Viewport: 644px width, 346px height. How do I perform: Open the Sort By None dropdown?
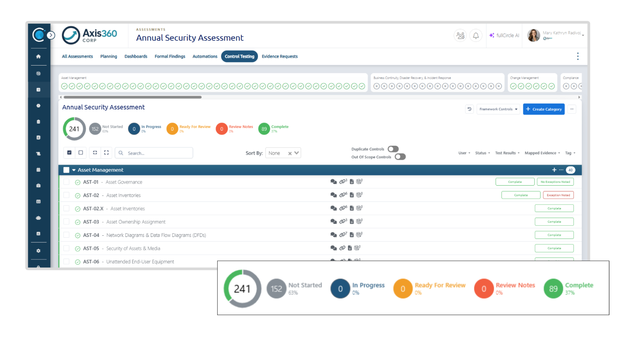(x=283, y=153)
